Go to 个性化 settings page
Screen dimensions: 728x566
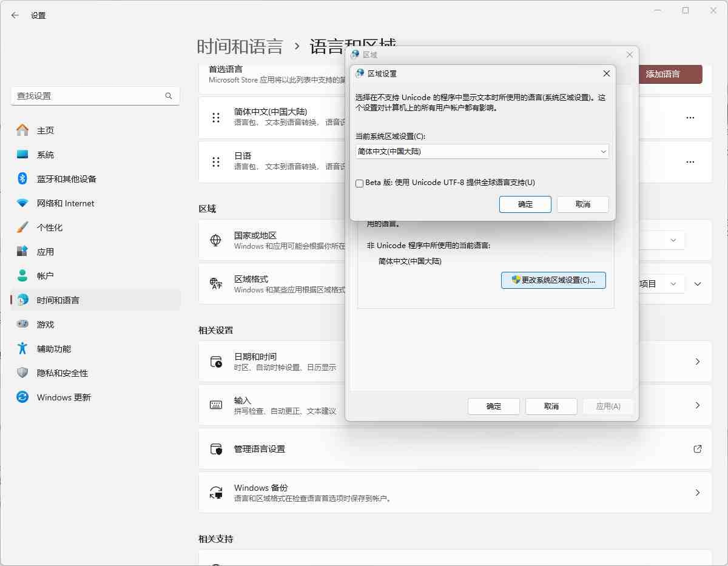(x=96, y=227)
